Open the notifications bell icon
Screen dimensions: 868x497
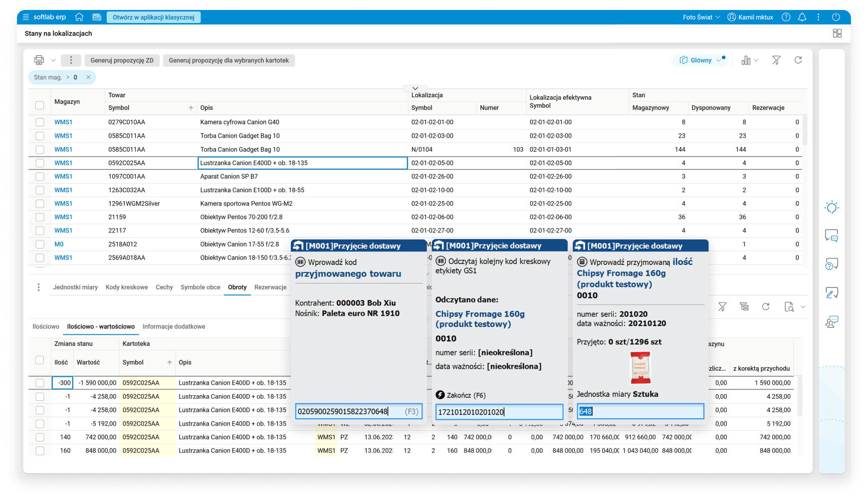802,17
